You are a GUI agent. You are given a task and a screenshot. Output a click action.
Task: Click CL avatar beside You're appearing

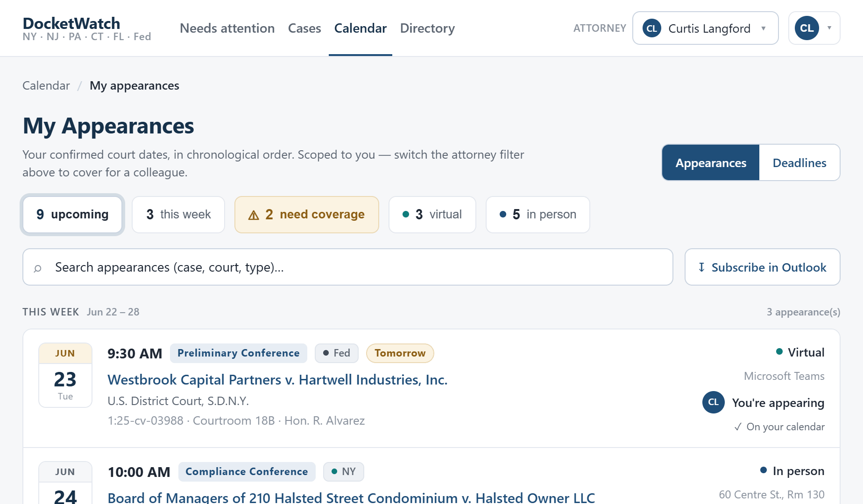coord(714,402)
